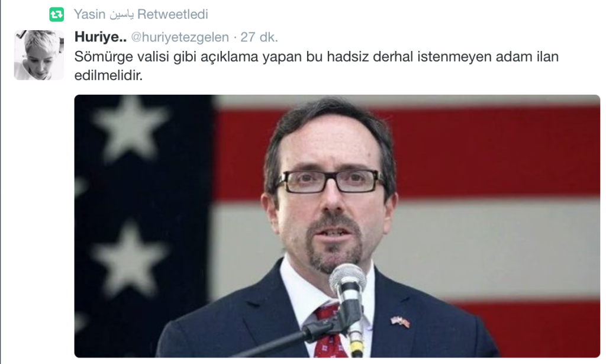Viewport: 606px width, 364px height.
Task: Click the Huriye.. display name
Action: click(x=101, y=37)
